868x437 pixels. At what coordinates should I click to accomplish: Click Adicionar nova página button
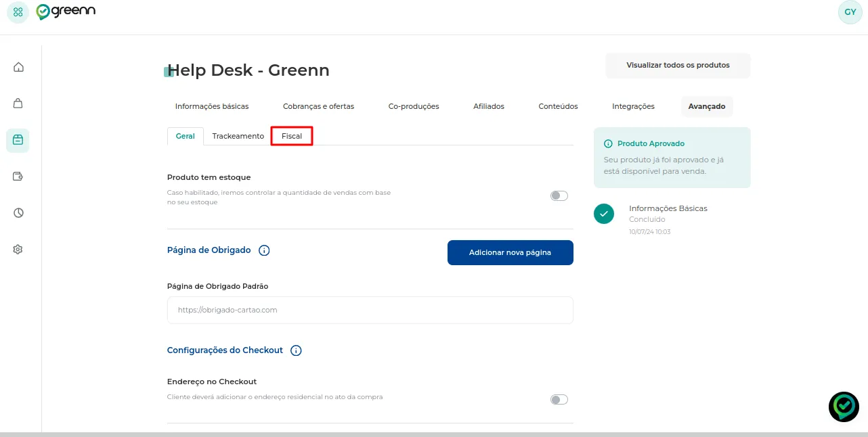tap(511, 253)
